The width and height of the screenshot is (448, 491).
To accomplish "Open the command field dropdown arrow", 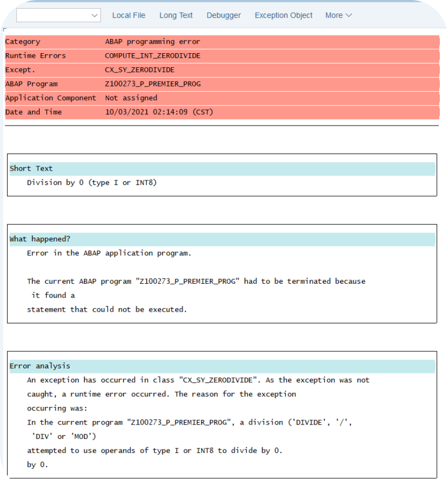I will [94, 15].
